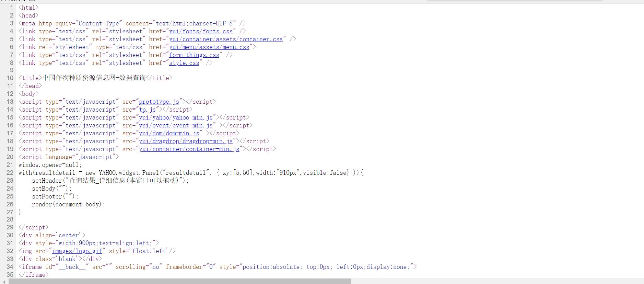Image resolution: width=644 pixels, height=284 pixels.
Task: Open the yui/dragdrop/dragdrop-min.js link
Action: [186, 141]
